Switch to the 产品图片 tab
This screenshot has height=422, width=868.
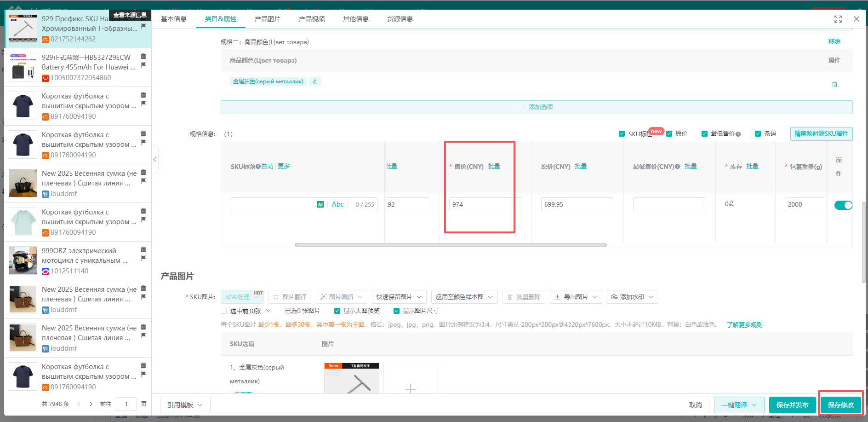pos(267,19)
